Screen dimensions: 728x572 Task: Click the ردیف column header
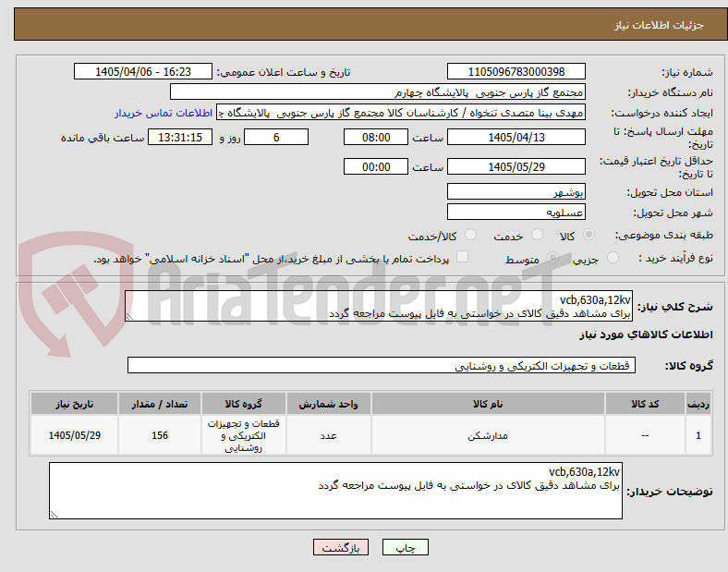coord(698,404)
